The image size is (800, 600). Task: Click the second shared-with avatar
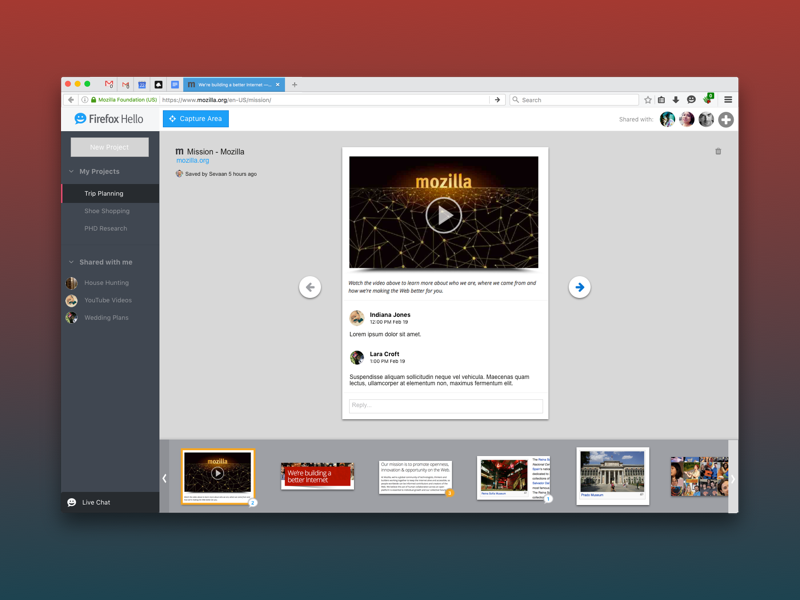pos(686,119)
